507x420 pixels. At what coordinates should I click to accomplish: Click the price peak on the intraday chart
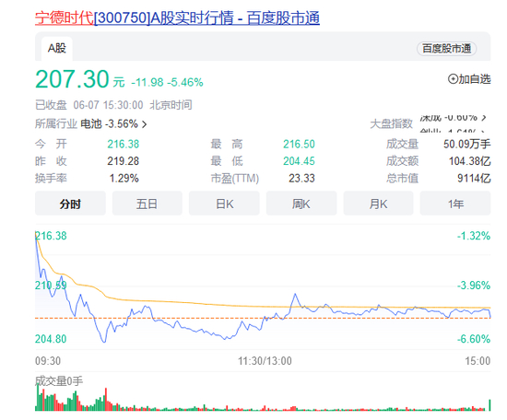(x=295, y=294)
